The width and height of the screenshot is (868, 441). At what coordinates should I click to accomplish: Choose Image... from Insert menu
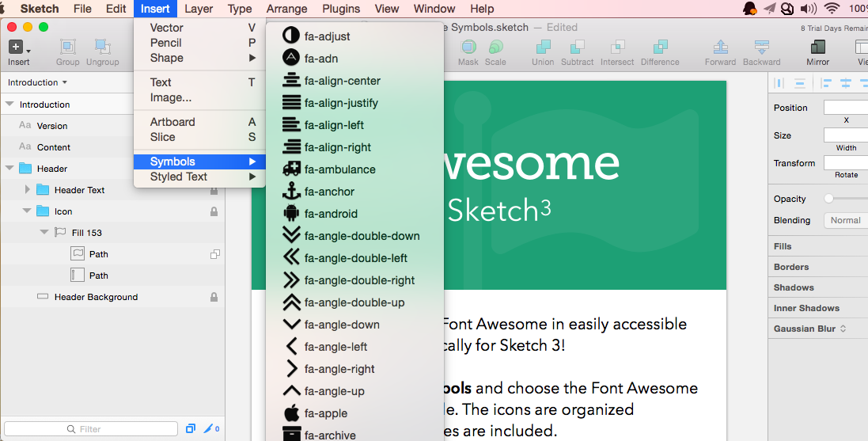pyautogui.click(x=200, y=97)
